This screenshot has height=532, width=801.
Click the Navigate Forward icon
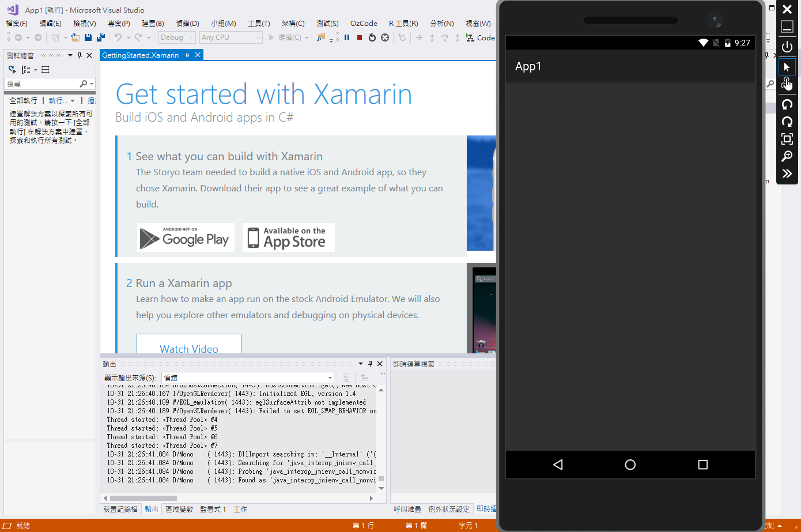[x=38, y=37]
